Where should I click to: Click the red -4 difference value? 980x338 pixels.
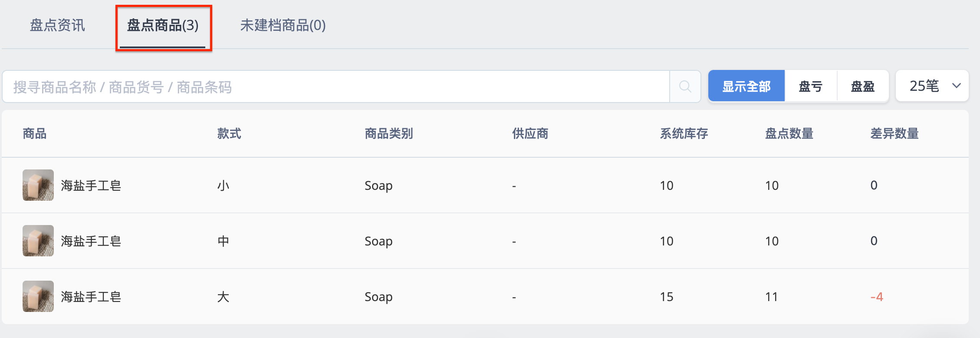[877, 297]
